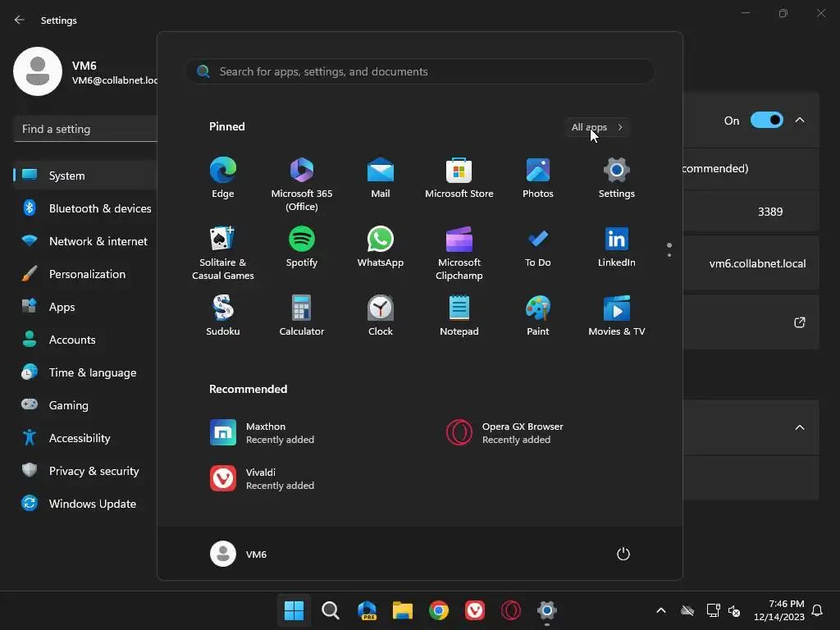
Task: Toggle Remote Desktop switch off in Settings
Action: pos(767,120)
